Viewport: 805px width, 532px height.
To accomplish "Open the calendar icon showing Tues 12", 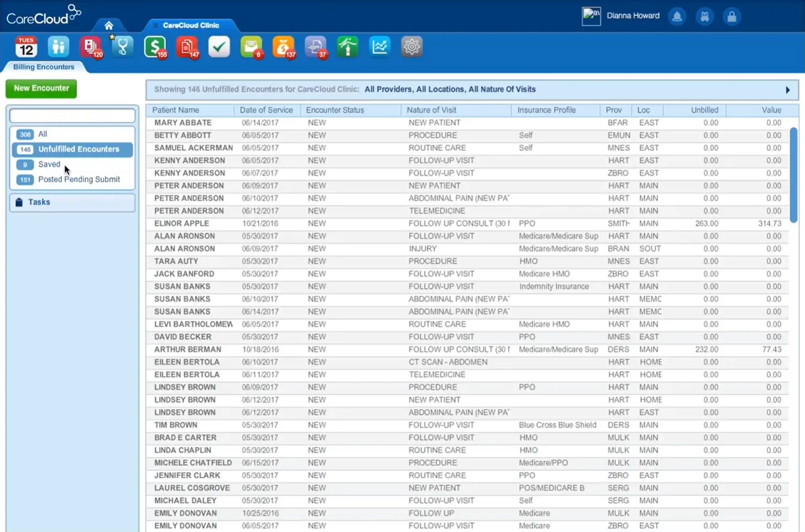I will pos(26,47).
